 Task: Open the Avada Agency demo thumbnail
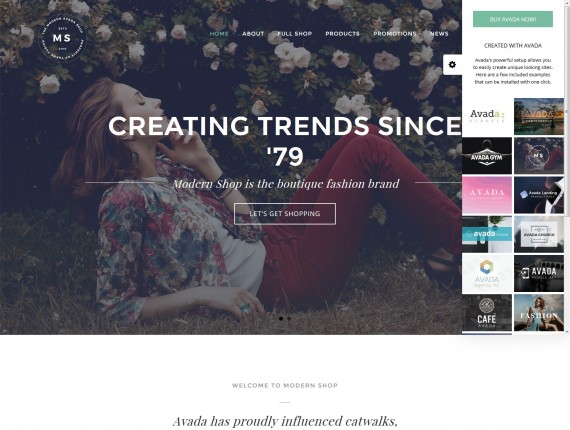487,273
